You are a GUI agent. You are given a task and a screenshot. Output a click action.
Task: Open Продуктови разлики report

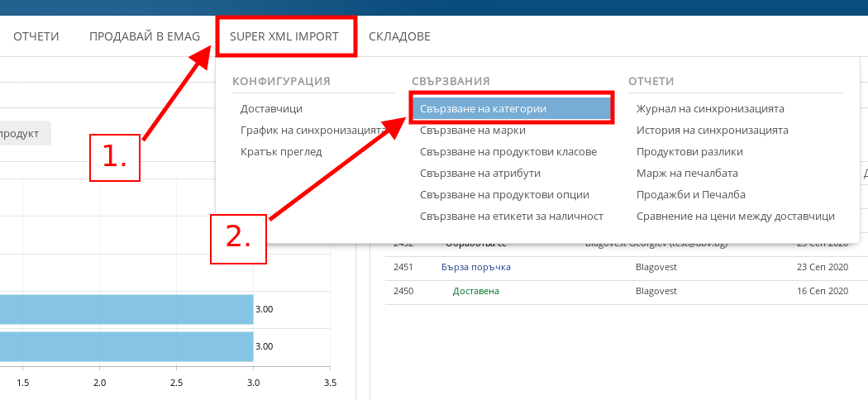coord(689,151)
